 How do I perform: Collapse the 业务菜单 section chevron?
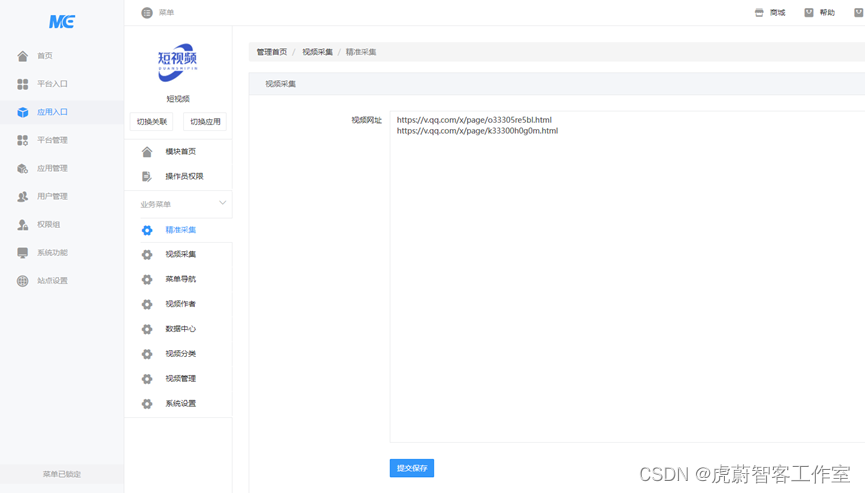(x=222, y=203)
